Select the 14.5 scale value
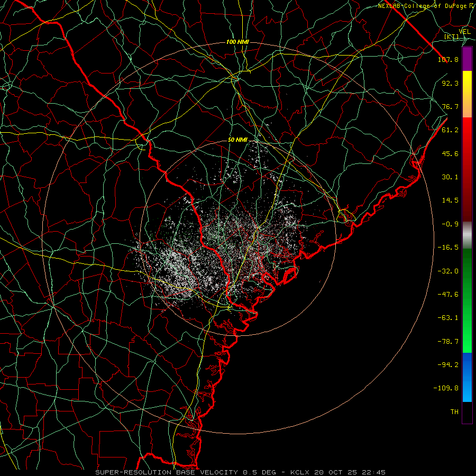476x476 pixels. (450, 200)
